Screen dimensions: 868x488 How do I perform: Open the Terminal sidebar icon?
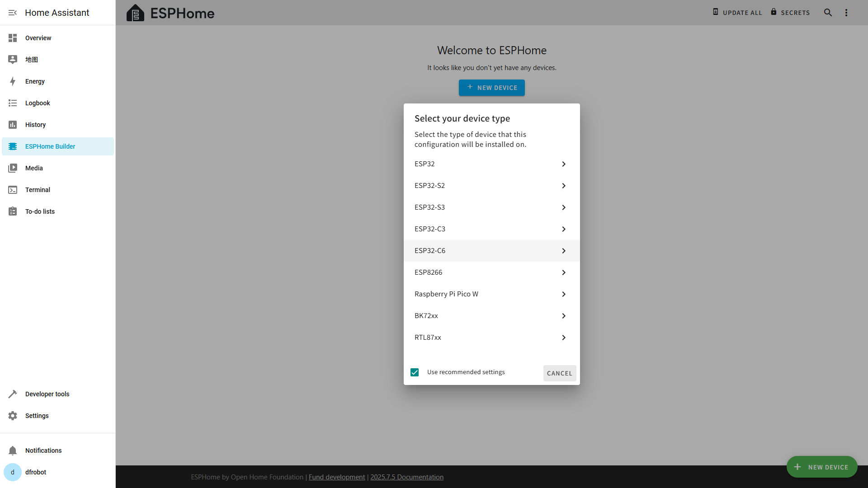coord(13,190)
